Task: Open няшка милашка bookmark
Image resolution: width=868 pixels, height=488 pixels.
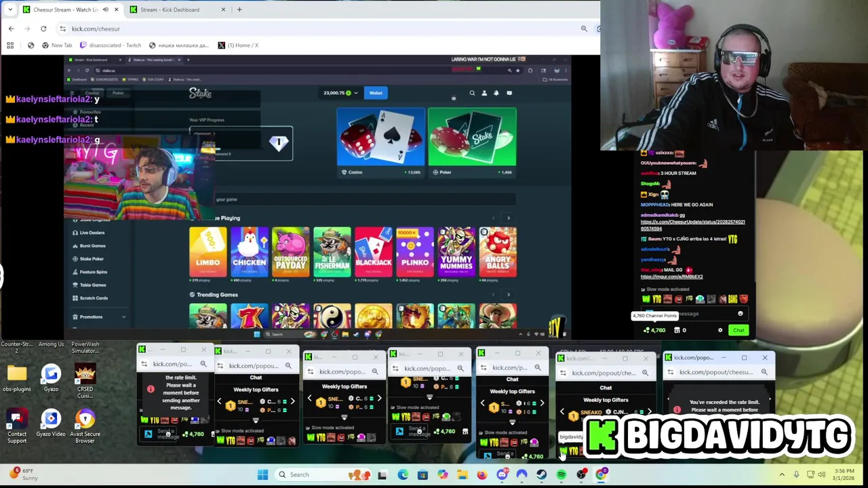Action: tap(179, 45)
